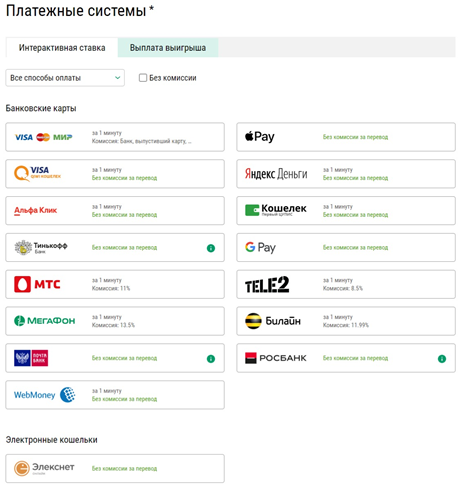This screenshot has width=465, height=490.
Task: Pick the Кошелек wallet logo
Action: (x=276, y=210)
